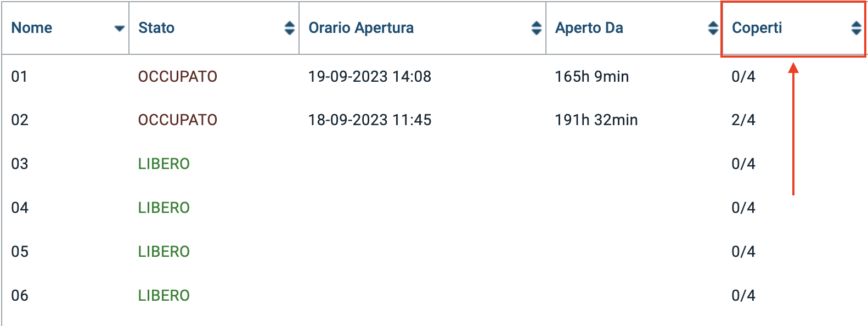Select table row 01

[19, 76]
